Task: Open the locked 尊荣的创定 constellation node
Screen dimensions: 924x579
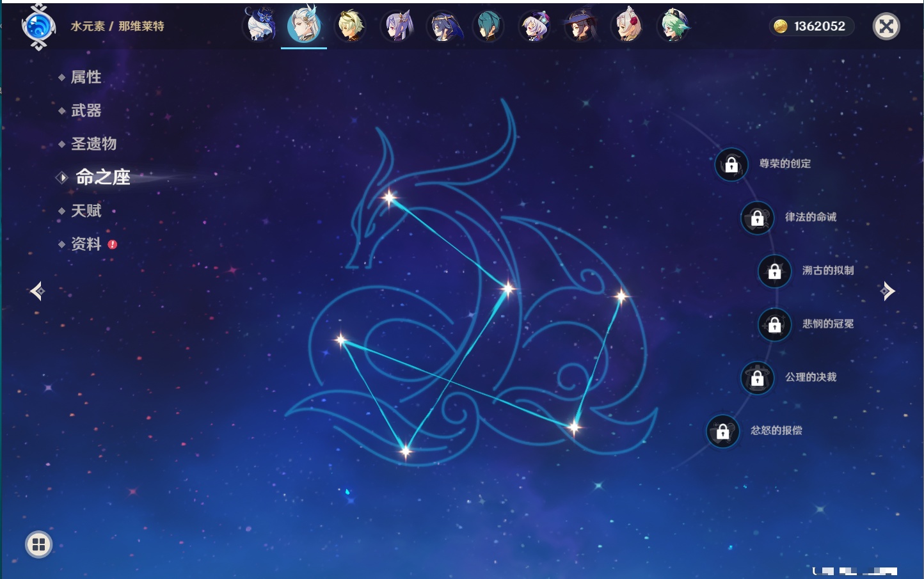Action: pyautogui.click(x=731, y=164)
